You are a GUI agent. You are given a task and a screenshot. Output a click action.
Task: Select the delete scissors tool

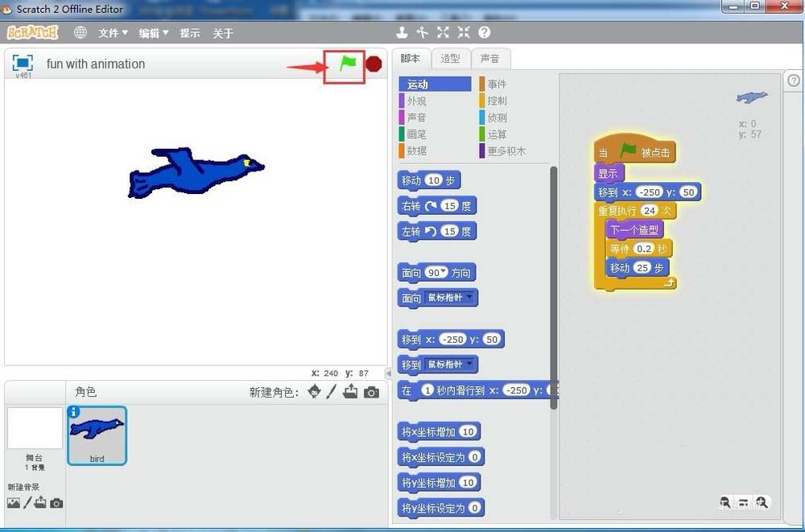423,33
